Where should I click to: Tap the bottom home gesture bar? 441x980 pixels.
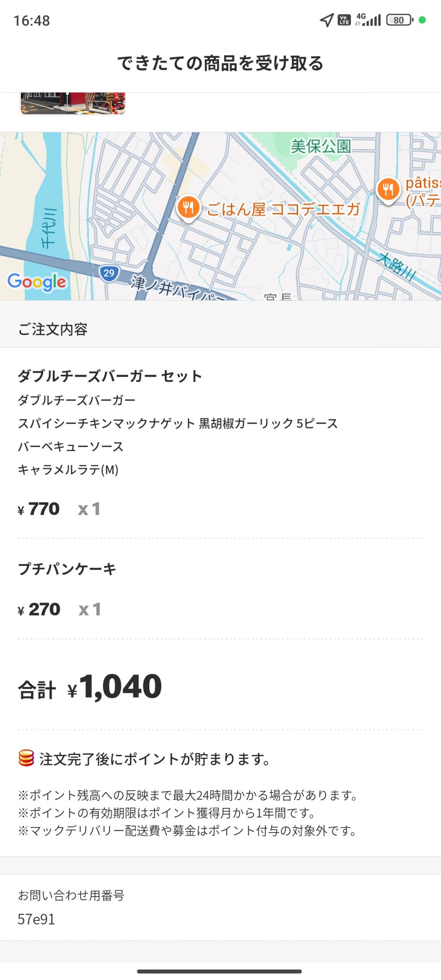click(x=219, y=971)
